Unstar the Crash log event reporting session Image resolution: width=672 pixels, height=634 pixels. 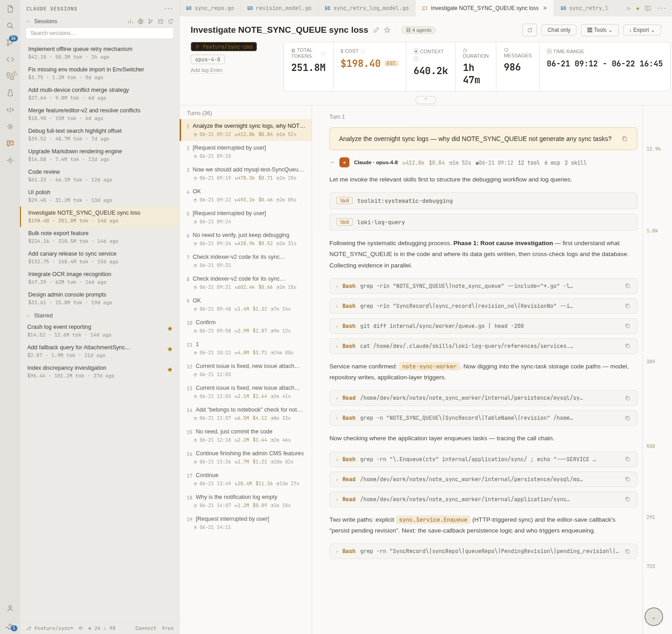click(170, 328)
